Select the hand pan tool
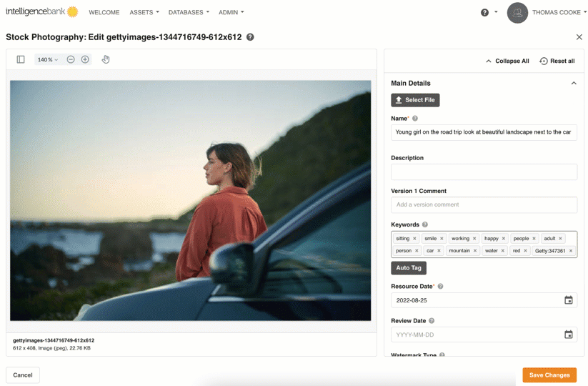This screenshot has height=386, width=588. coord(106,59)
